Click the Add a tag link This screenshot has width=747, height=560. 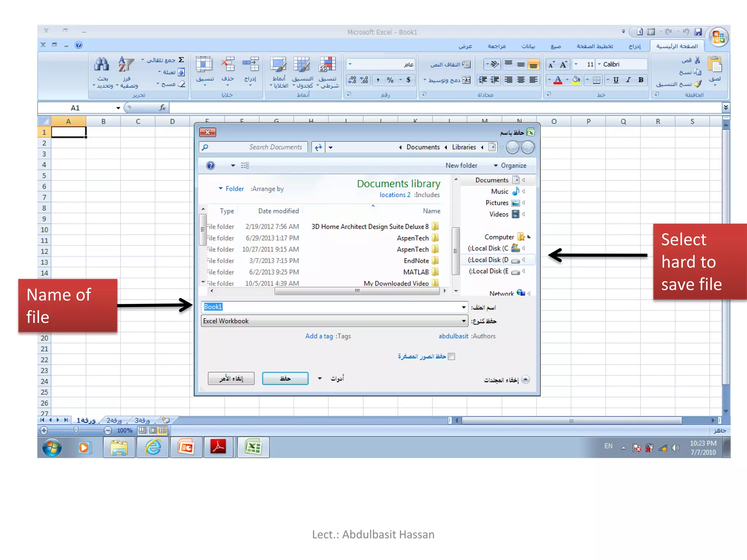point(319,336)
